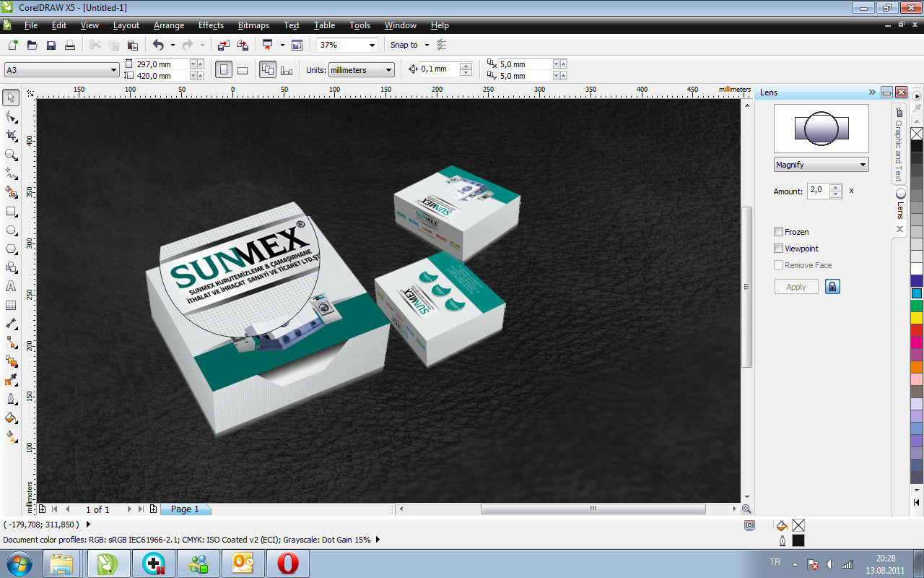
Task: Select the Shape tool
Action: [x=11, y=116]
